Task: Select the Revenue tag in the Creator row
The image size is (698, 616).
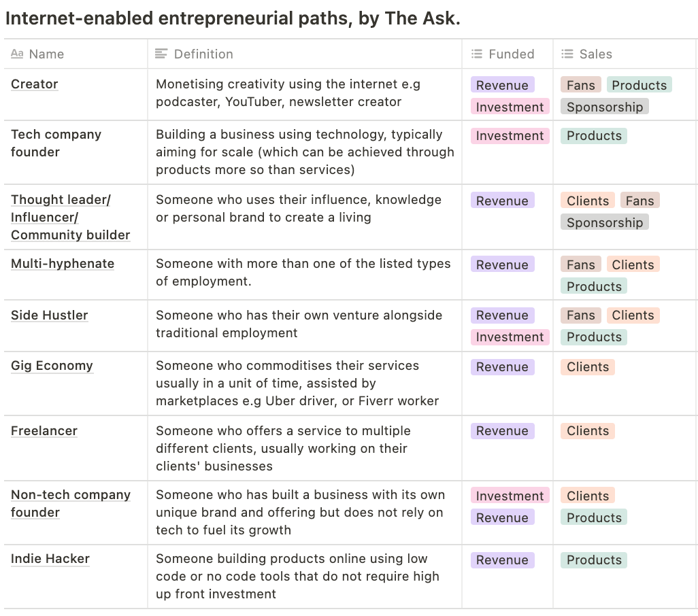Action: click(x=502, y=84)
